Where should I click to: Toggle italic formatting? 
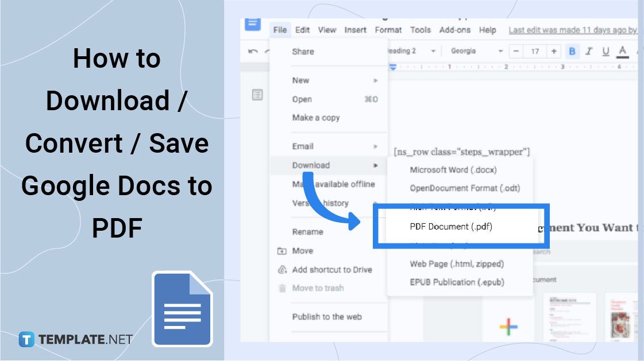(588, 51)
